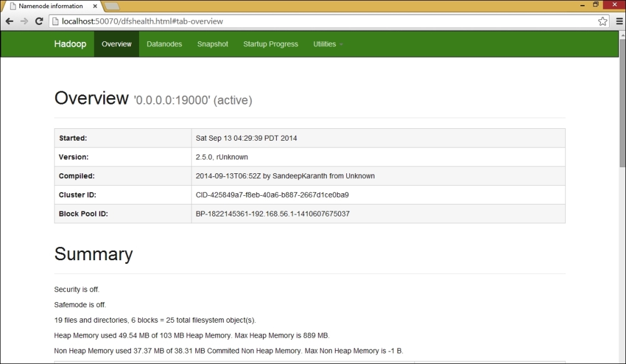Viewport: 626px width, 364px height.
Task: Click the cluster ID value starting CID-425849a7
Action: [x=272, y=195]
